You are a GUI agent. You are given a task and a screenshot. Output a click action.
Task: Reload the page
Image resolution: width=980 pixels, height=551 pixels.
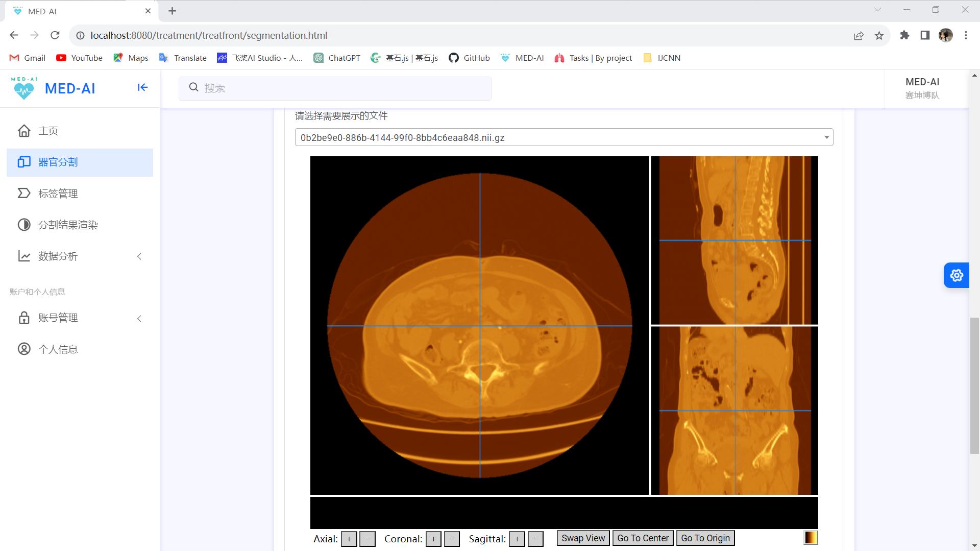55,35
